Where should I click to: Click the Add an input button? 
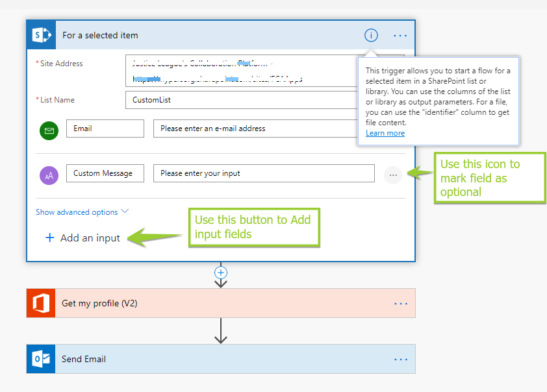coord(83,238)
